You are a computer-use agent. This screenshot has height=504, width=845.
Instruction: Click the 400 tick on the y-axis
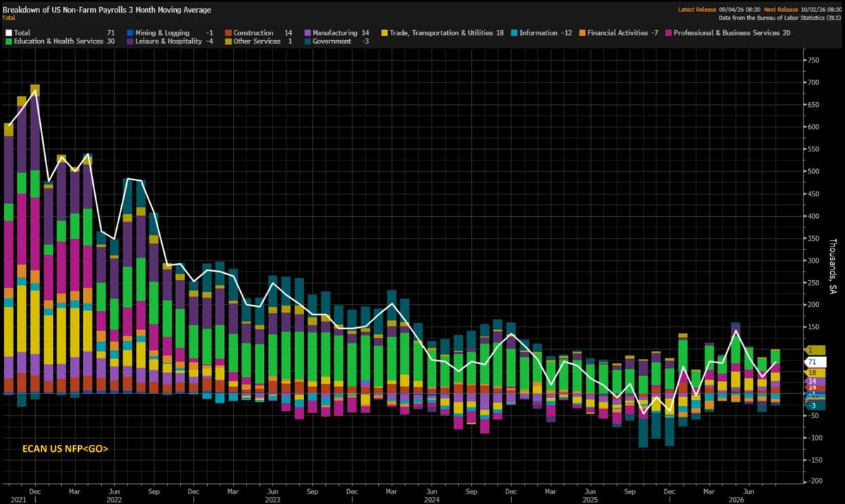click(814, 216)
